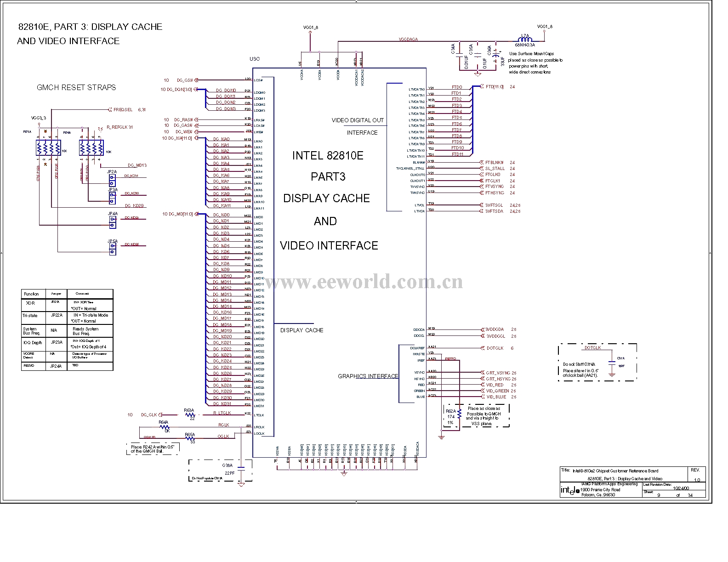
Task: Click the L7A inductor symbol
Action: point(525,40)
